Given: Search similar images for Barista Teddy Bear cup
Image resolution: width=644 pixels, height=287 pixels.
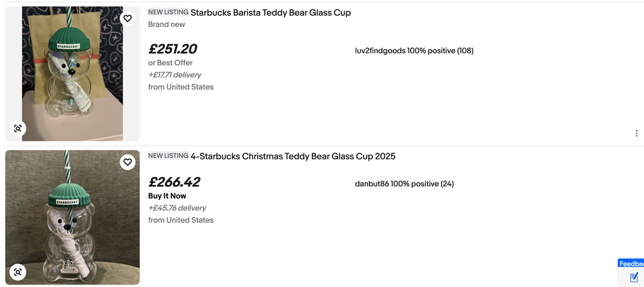Looking at the screenshot, I should click(x=18, y=128).
